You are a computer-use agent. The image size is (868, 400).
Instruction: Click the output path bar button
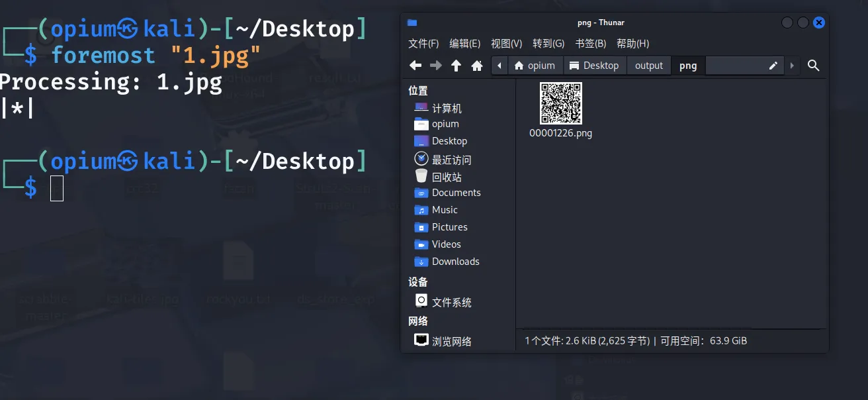pyautogui.click(x=648, y=66)
